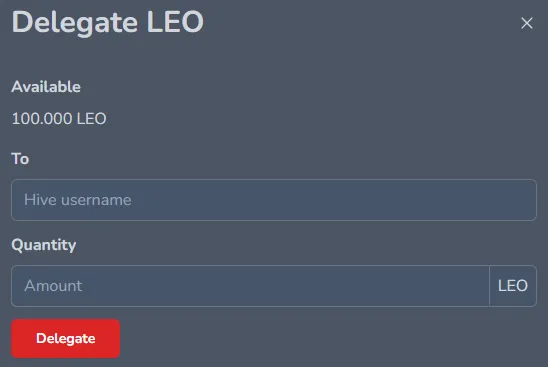Close the Delegate LEO dialog
This screenshot has height=367, width=548.
(527, 23)
